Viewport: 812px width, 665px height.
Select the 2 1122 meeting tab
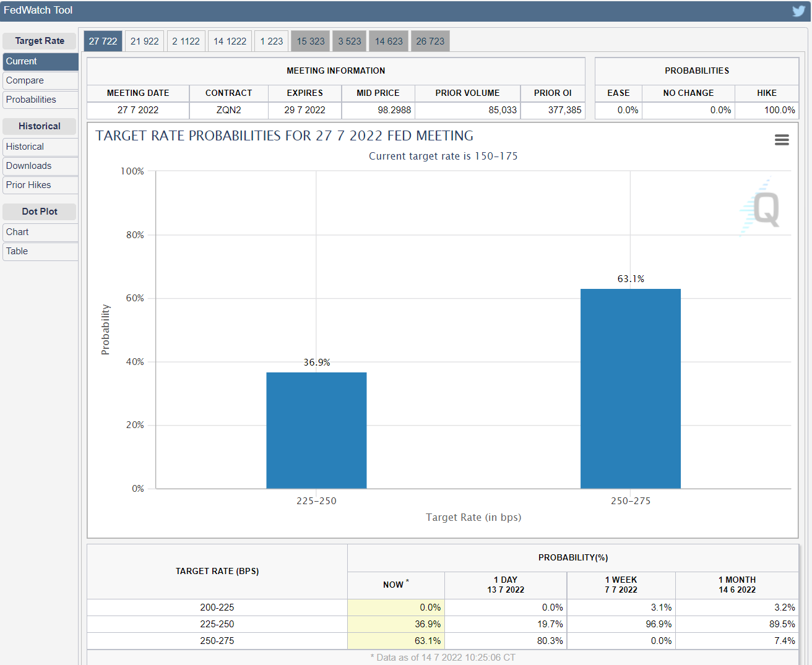[186, 41]
